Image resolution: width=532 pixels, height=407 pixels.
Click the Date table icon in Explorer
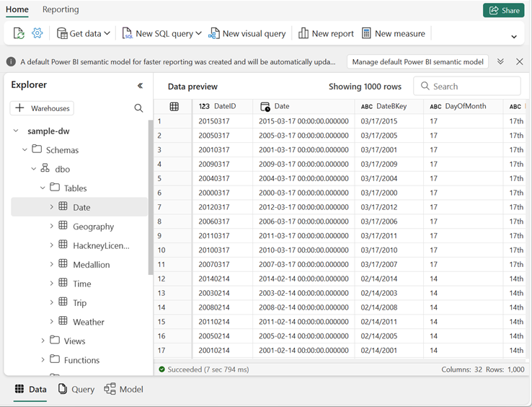63,206
